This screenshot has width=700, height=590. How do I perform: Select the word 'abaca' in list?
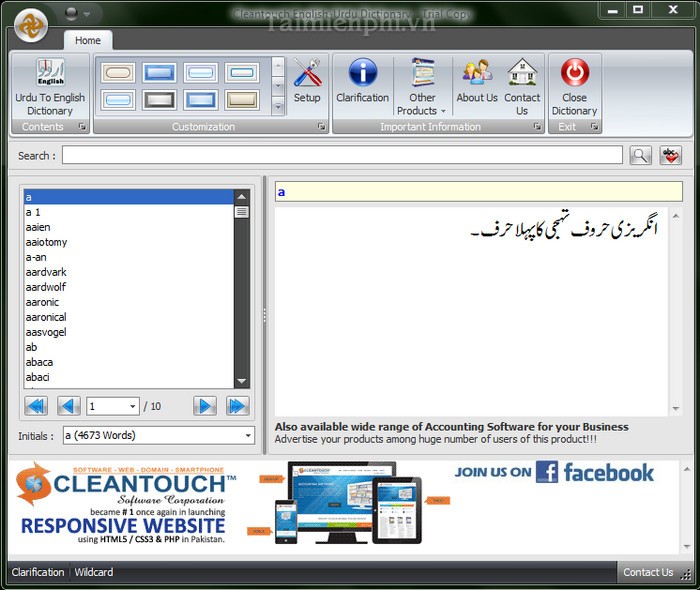129,362
